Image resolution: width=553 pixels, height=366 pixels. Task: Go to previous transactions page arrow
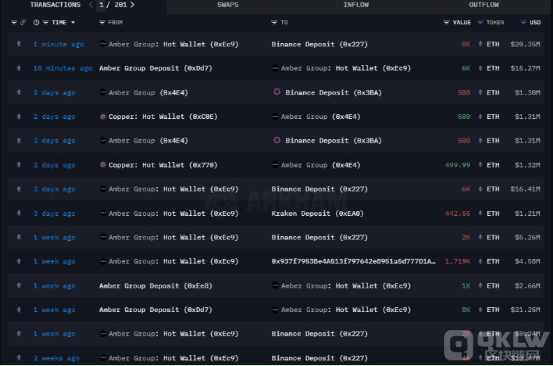pyautogui.click(x=91, y=5)
